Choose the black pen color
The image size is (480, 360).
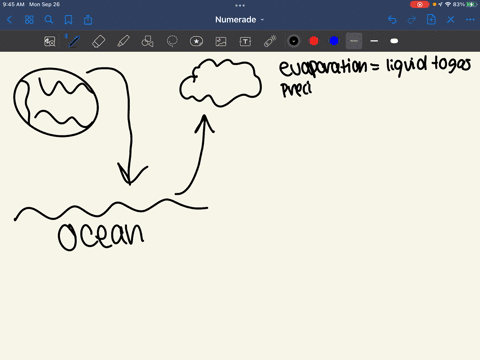294,41
